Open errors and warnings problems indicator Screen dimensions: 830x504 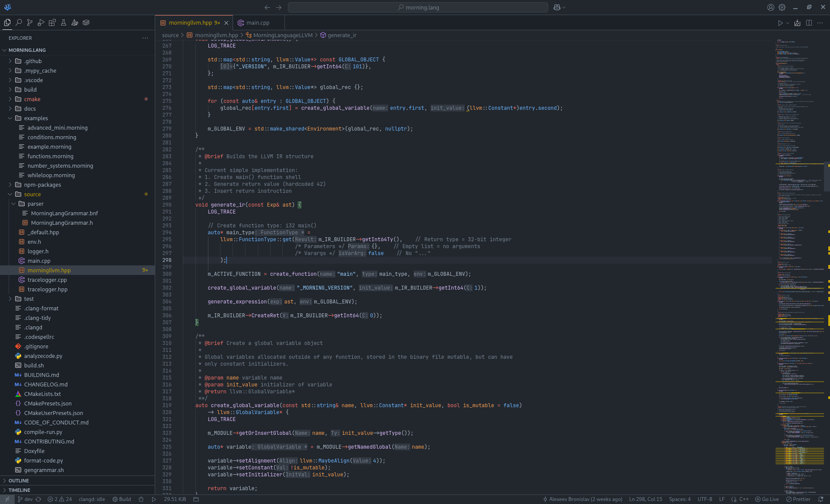60,499
